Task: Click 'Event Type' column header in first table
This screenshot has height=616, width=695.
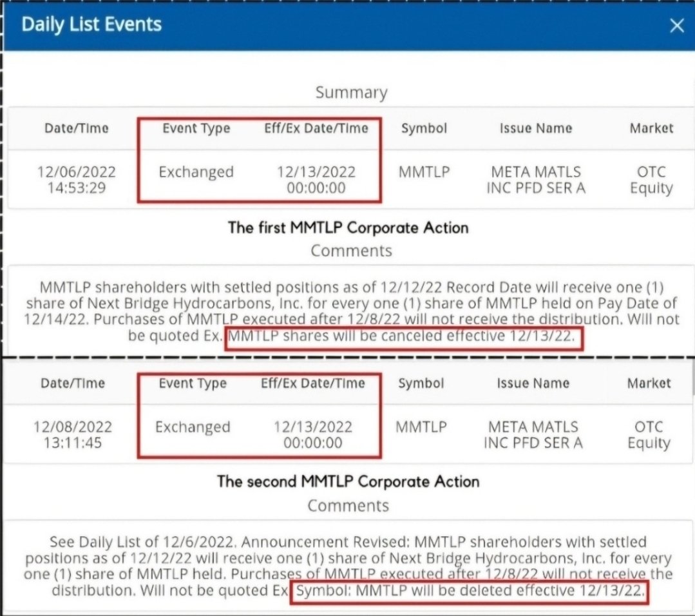Action: click(196, 129)
